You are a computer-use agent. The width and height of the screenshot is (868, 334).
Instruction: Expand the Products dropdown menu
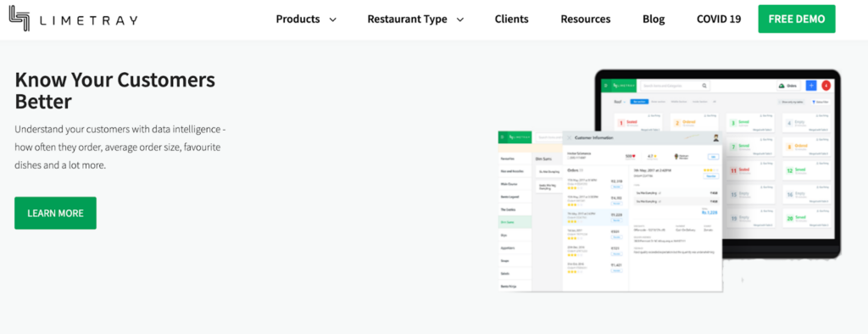point(306,19)
